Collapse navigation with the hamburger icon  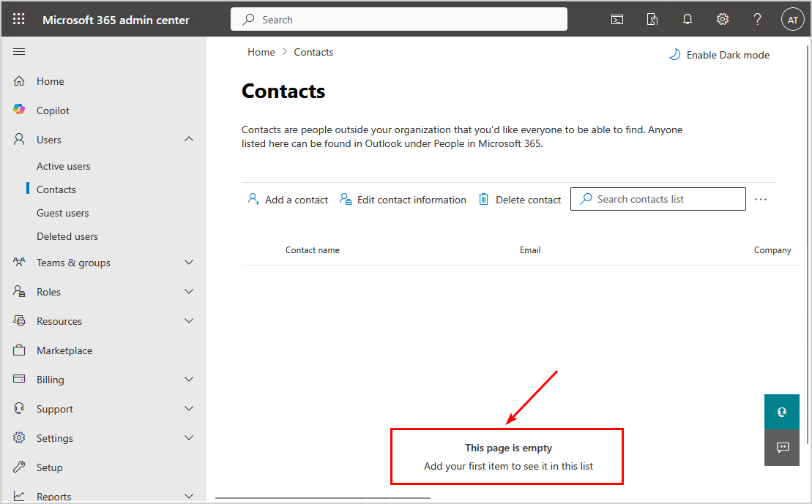(19, 51)
